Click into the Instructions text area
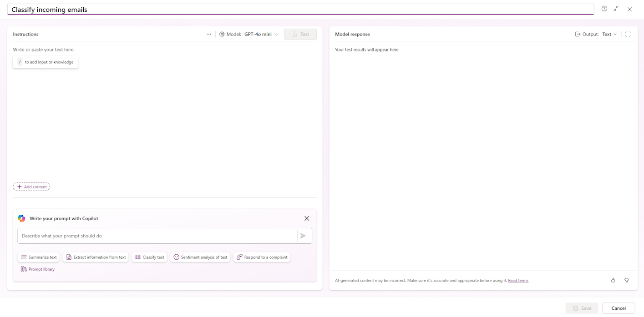644x317 pixels. pyautogui.click(x=165, y=111)
